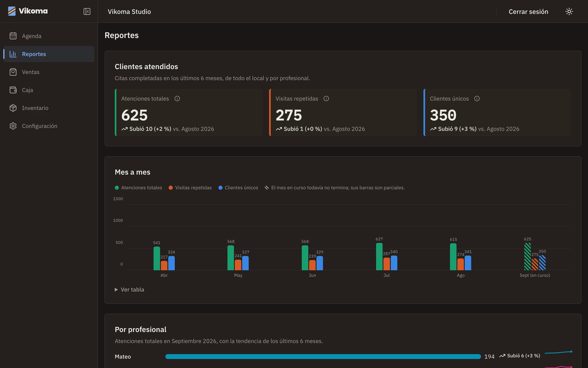This screenshot has height=368, width=588.
Task: Click the blue Jun bar labeled 329
Action: [x=320, y=263]
